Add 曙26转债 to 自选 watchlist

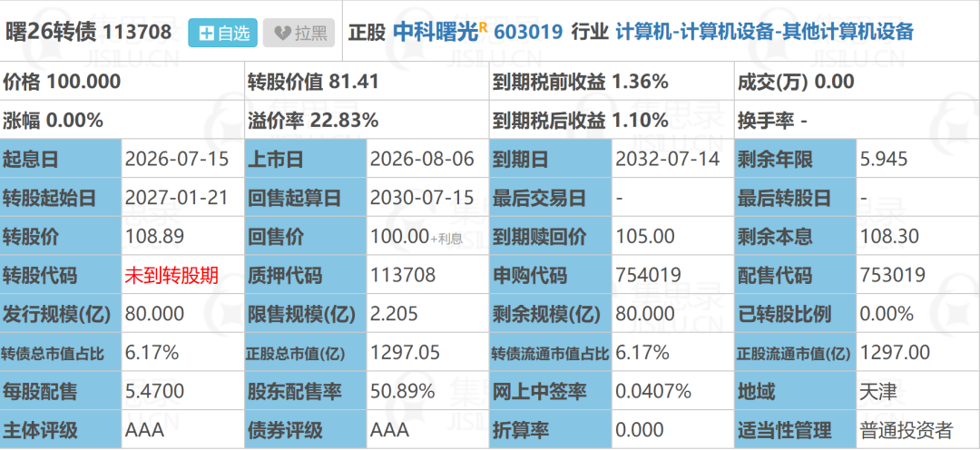[222, 33]
